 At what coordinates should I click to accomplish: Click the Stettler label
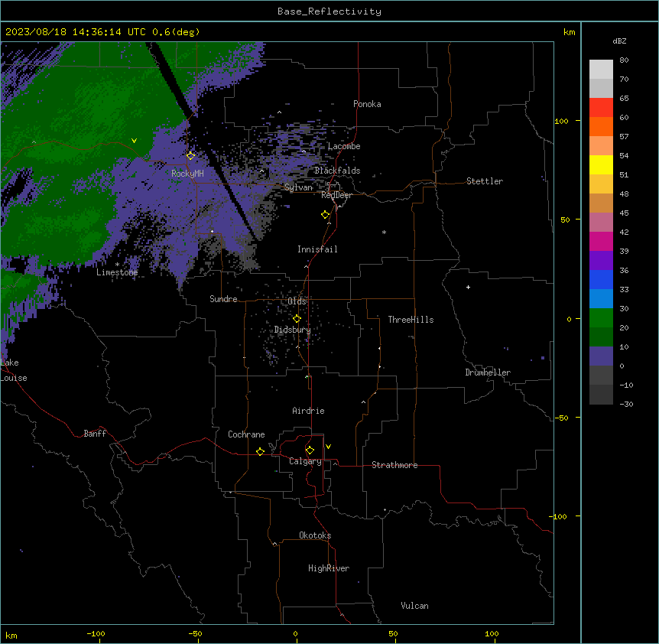485,181
